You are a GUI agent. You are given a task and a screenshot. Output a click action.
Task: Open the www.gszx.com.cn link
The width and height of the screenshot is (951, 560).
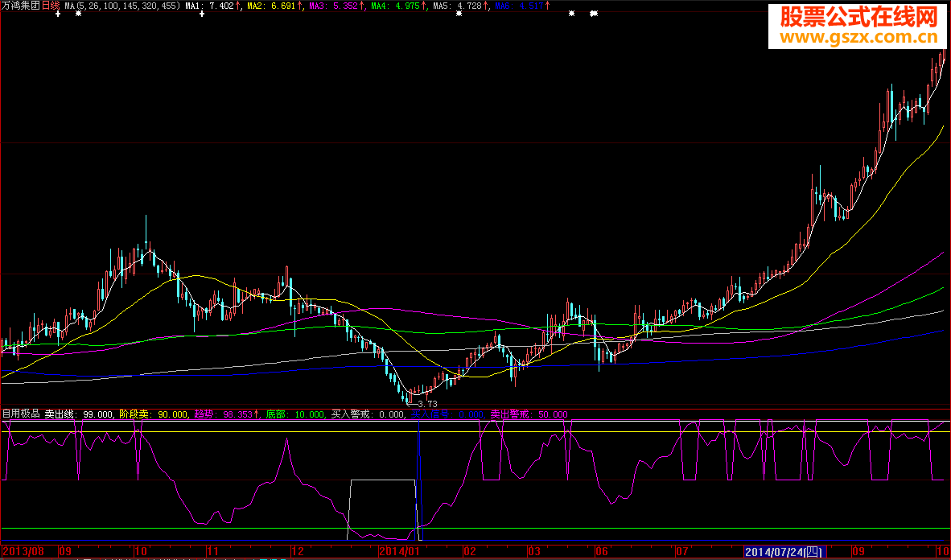(856, 38)
